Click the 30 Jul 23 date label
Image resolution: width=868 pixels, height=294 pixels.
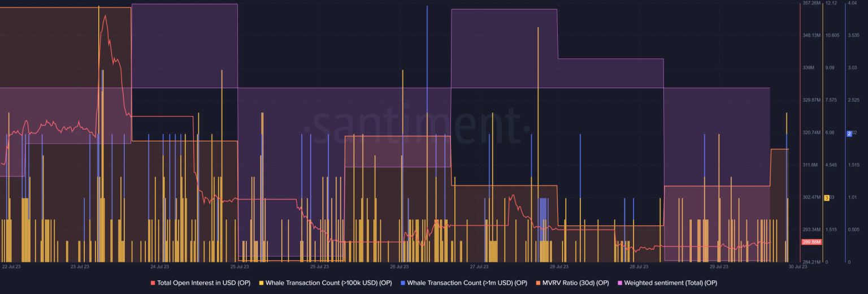coord(797,266)
